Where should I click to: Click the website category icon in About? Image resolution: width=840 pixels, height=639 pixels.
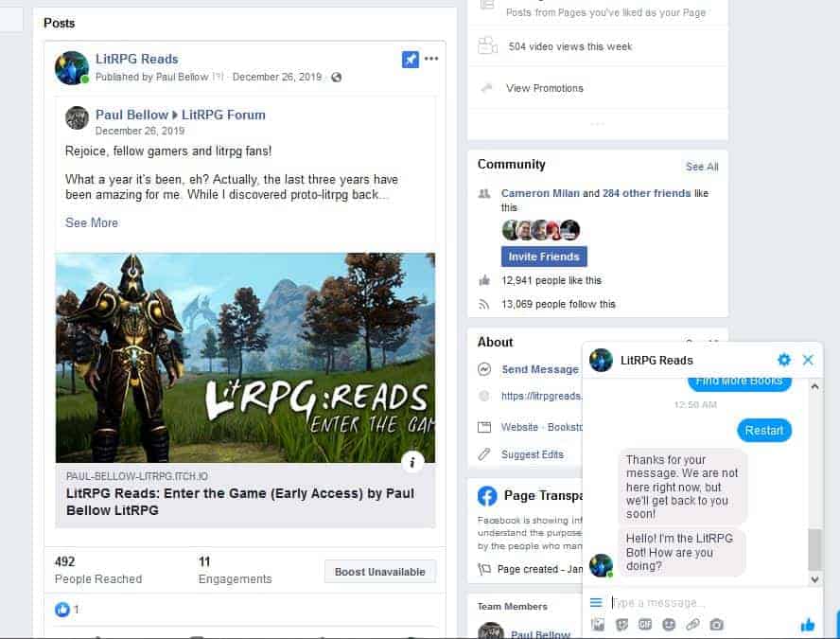click(484, 427)
